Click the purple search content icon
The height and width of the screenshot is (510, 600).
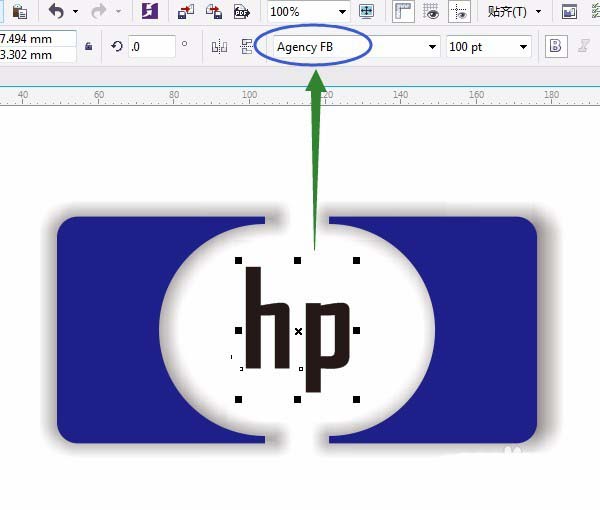tap(150, 11)
